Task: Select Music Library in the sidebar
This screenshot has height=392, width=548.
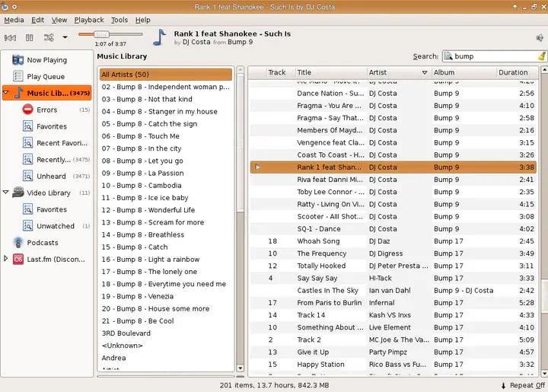Action: click(47, 93)
